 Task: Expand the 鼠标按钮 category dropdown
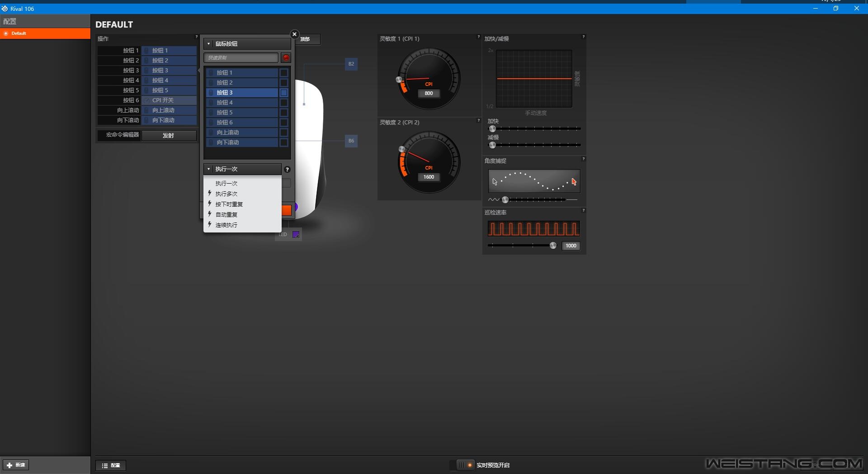pos(247,44)
